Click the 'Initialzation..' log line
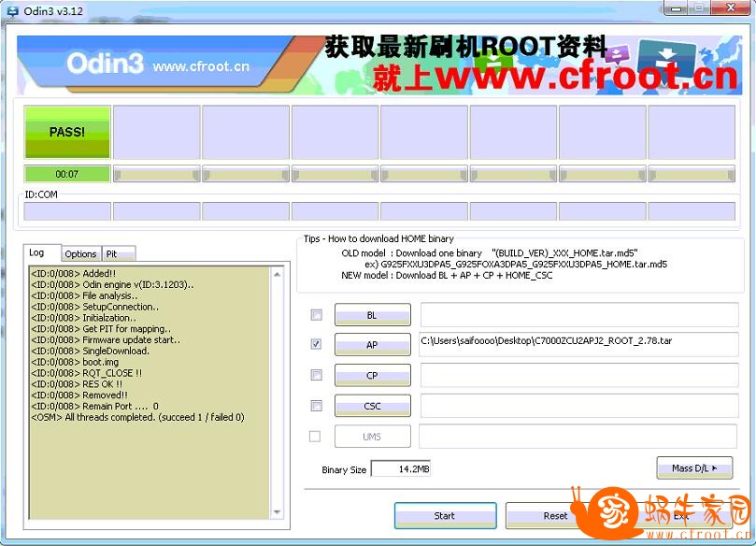The width and height of the screenshot is (756, 546). (84, 317)
